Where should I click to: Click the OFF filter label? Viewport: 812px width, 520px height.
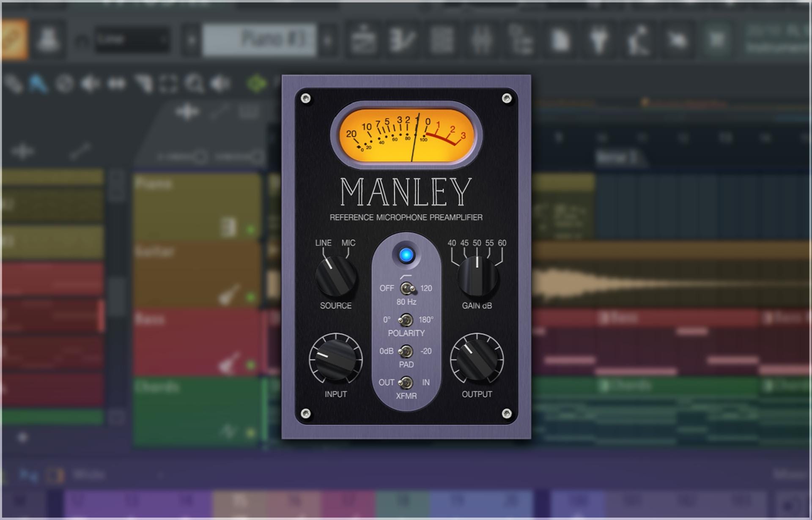tap(387, 288)
